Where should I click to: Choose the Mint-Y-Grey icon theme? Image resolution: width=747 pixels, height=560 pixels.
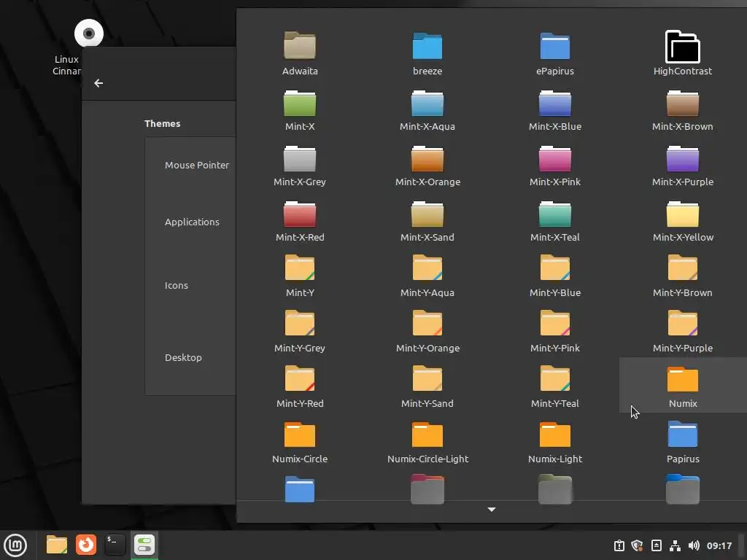click(300, 330)
